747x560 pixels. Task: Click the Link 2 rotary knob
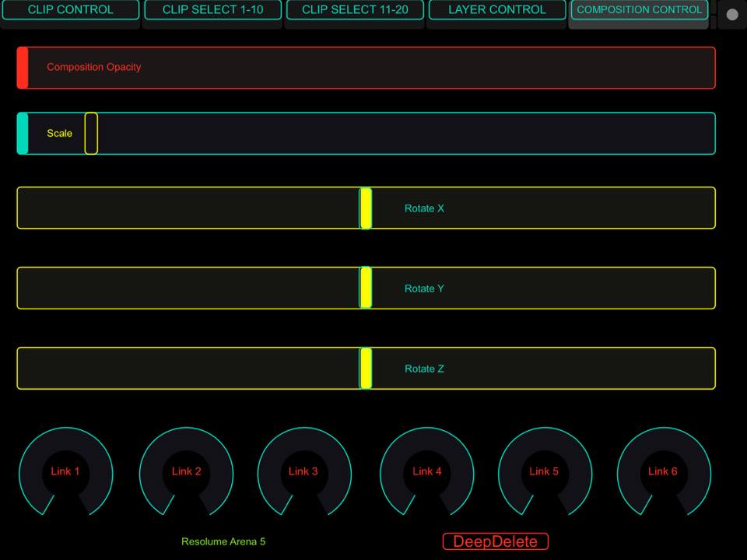click(x=186, y=471)
